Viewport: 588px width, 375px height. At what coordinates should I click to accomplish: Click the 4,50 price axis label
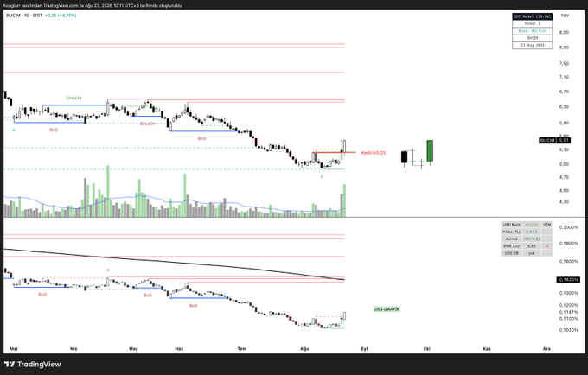(x=564, y=191)
